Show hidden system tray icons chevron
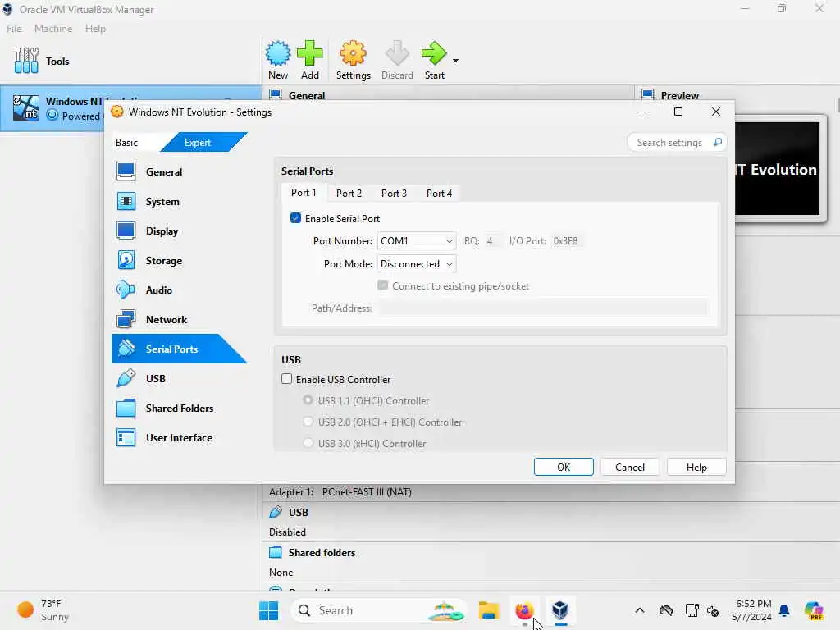Viewport: 840px width, 630px height. point(640,610)
